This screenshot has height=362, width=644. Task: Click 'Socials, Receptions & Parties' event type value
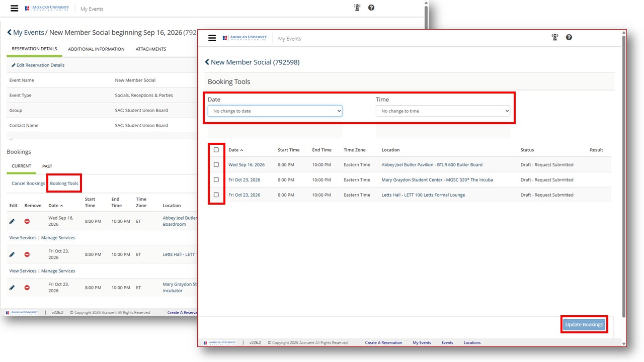point(144,96)
